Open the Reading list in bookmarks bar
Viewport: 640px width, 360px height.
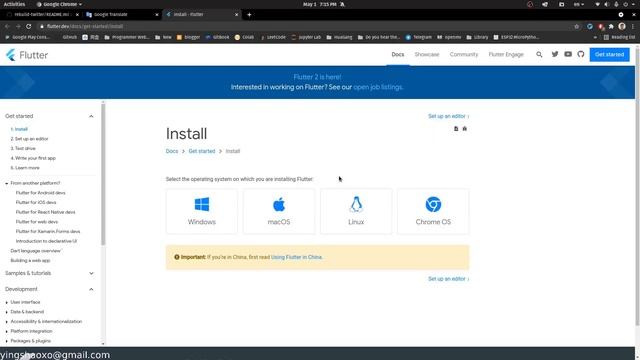click(x=619, y=37)
